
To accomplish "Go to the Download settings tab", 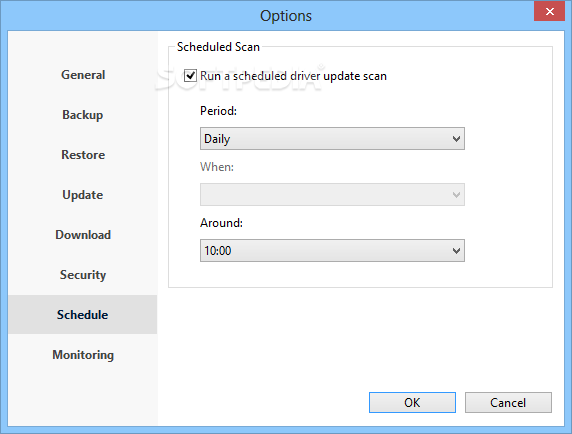I will (83, 235).
